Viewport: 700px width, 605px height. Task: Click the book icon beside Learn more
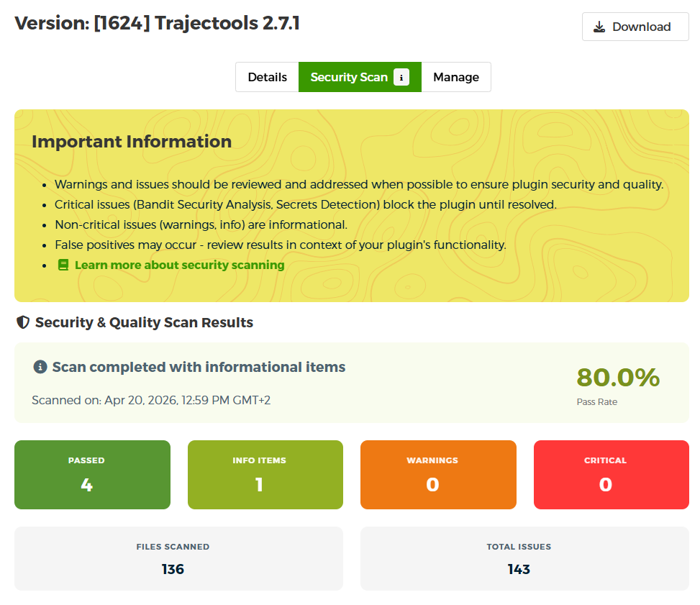point(63,265)
